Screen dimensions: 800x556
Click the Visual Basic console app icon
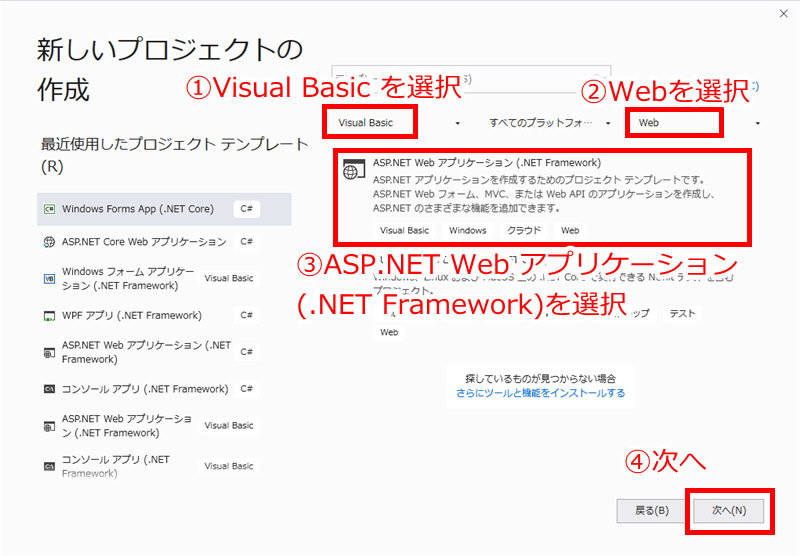[49, 466]
